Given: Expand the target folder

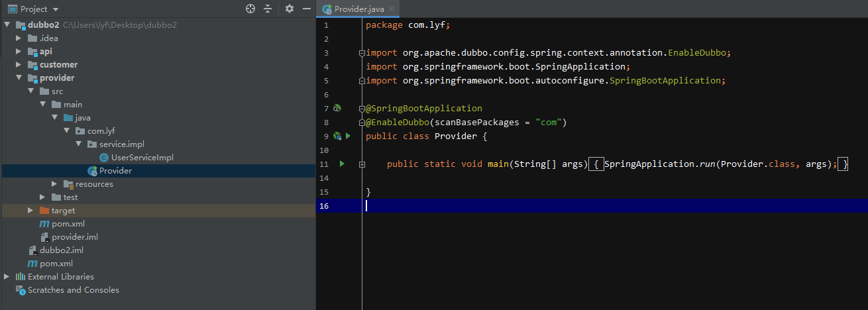Looking at the screenshot, I should [x=31, y=211].
